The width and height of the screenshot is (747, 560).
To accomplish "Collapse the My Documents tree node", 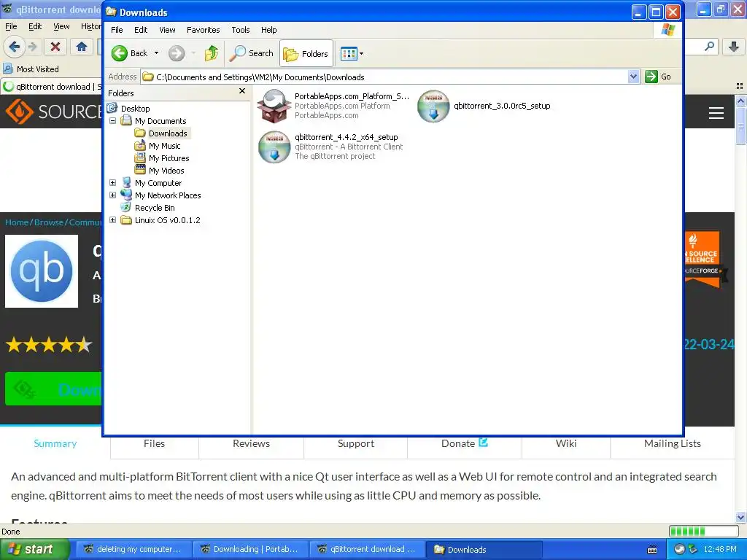I will point(113,121).
